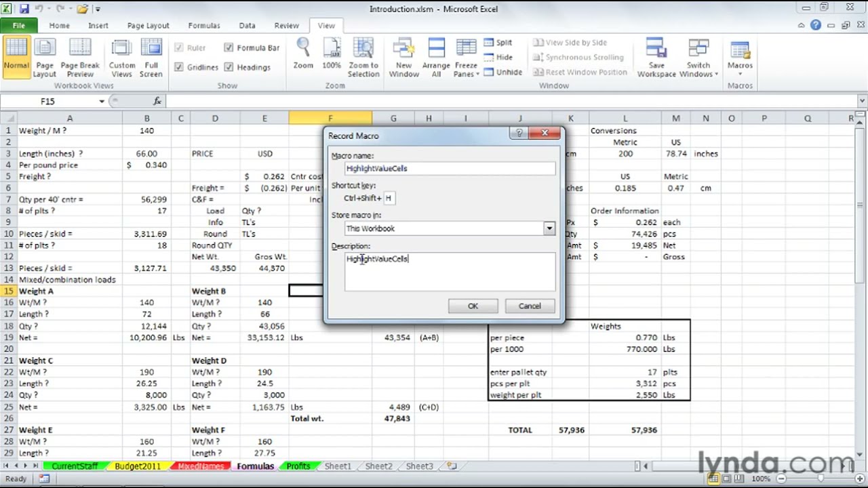Click Save Workspace
The width and height of the screenshot is (868, 488).
pyautogui.click(x=656, y=57)
